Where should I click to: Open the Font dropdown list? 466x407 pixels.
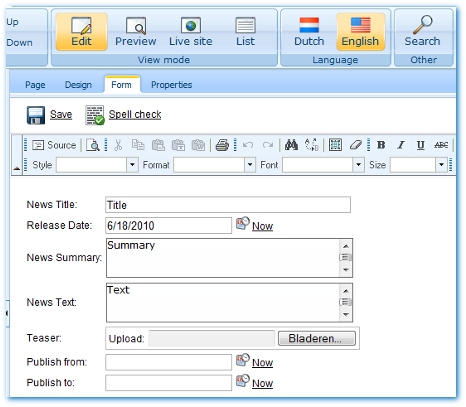point(358,165)
